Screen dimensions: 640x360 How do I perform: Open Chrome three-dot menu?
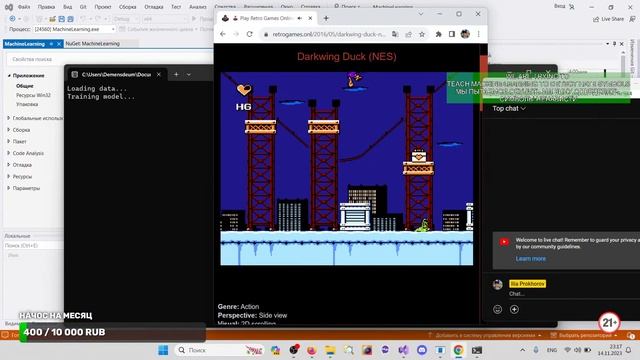(478, 34)
